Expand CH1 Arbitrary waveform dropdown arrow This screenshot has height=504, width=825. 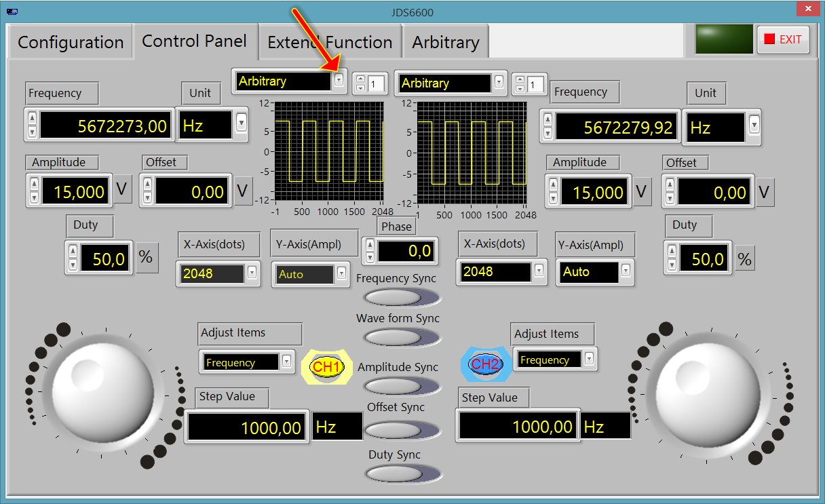[339, 81]
